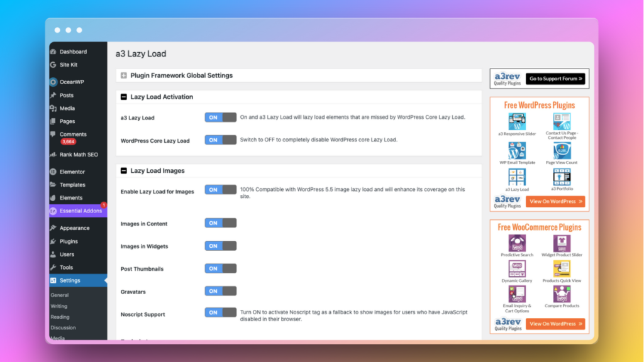Click the Dashboard gauge icon in sidebar
The image size is (644, 362).
(x=53, y=52)
